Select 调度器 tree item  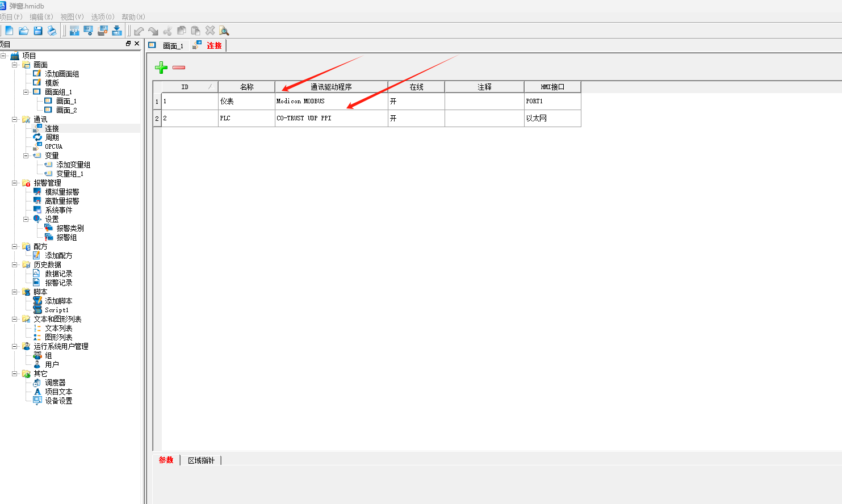pos(55,383)
